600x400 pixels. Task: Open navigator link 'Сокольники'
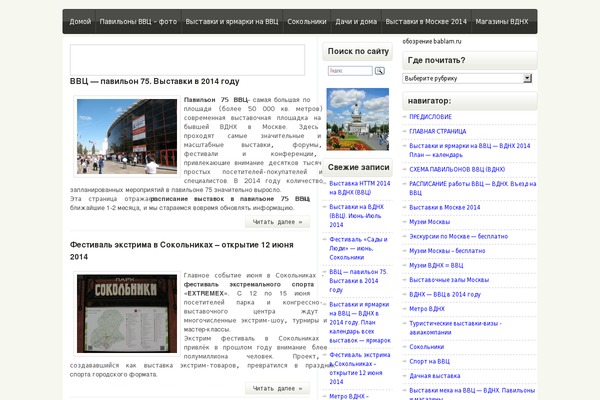(x=427, y=347)
